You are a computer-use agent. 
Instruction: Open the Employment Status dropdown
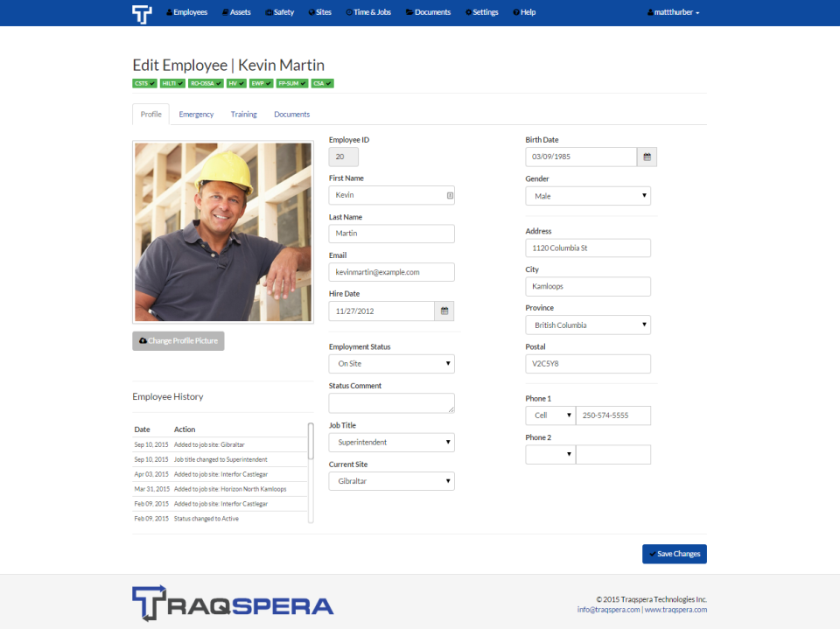391,363
